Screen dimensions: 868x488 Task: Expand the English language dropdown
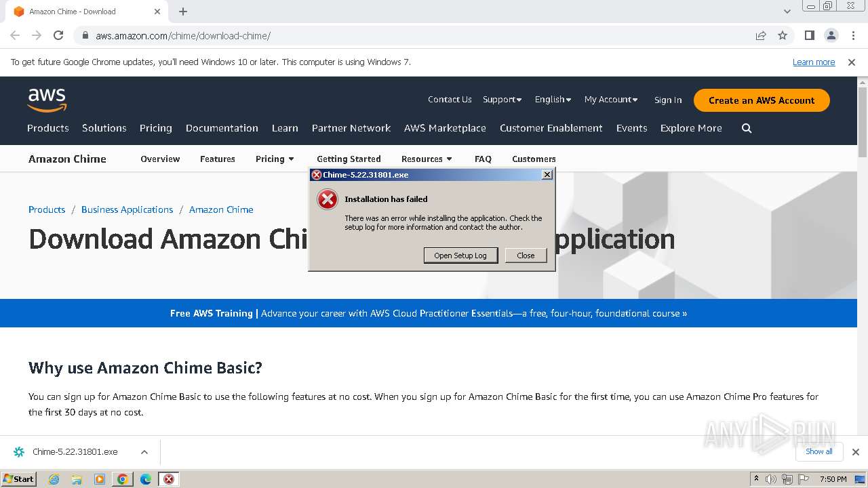pos(553,100)
